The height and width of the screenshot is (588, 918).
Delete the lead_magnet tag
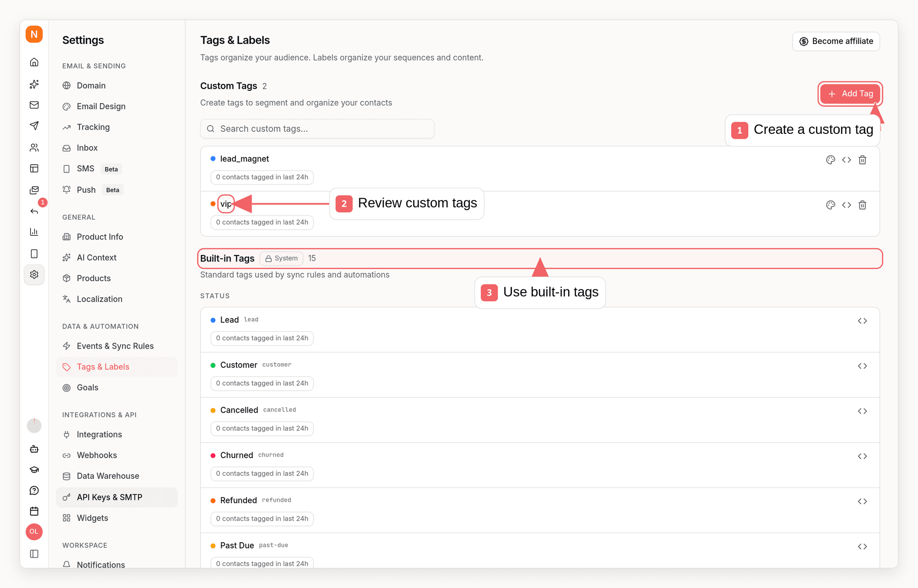[x=862, y=160]
